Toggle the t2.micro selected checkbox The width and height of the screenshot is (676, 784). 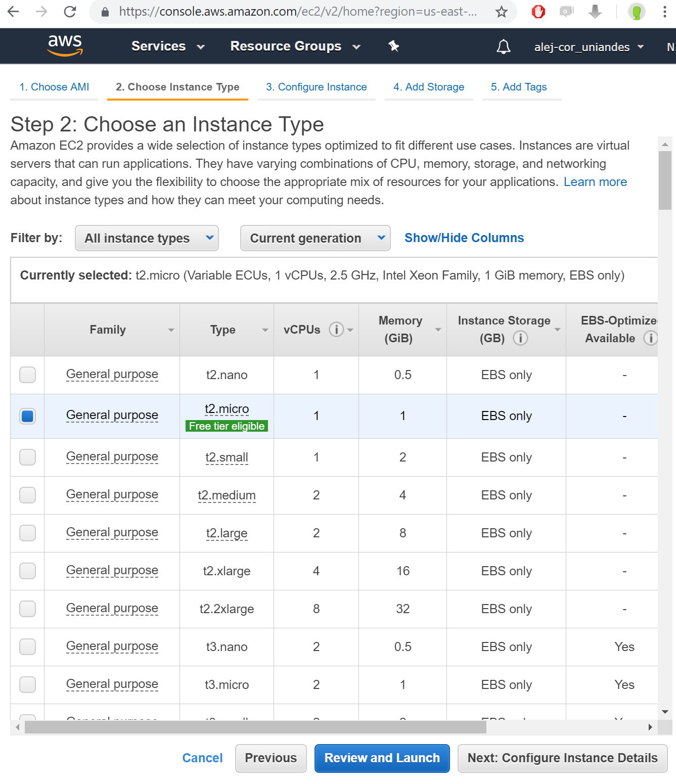(27, 416)
